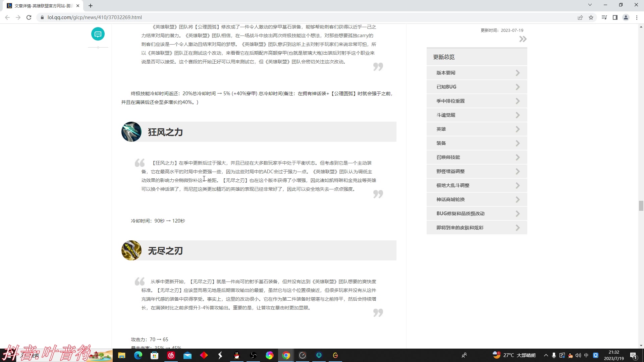This screenshot has height=362, width=644.
Task: Open Mail app from taskbar
Action: click(x=187, y=355)
